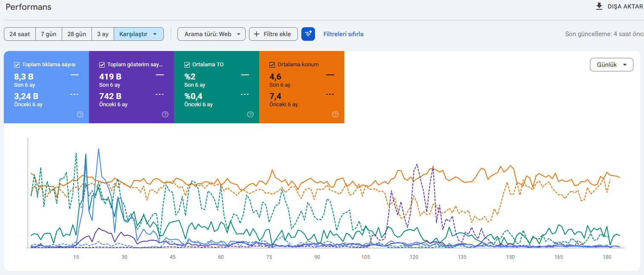Open the filters adjustment icon next to Filtre ekle
644x275 pixels.
pos(308,34)
